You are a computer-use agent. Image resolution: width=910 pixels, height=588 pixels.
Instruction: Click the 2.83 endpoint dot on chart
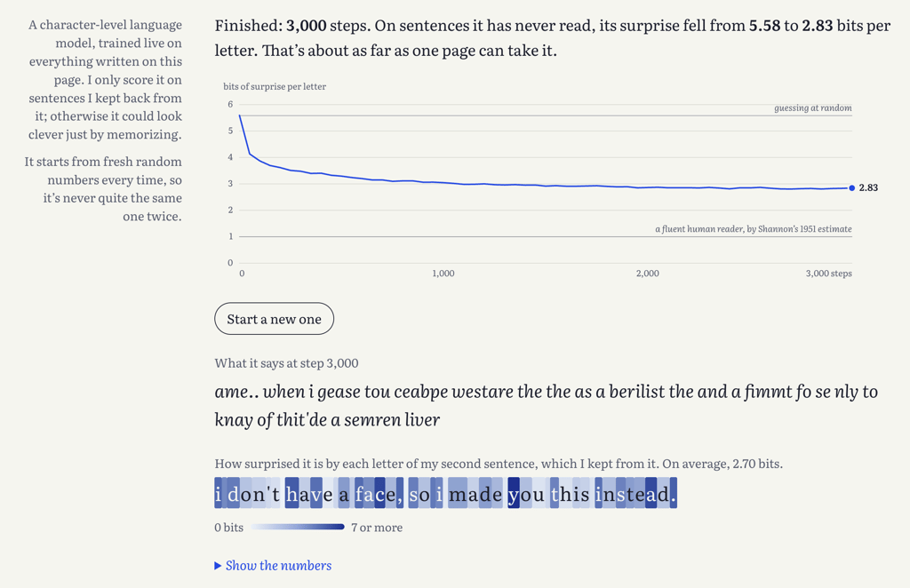[851, 188]
